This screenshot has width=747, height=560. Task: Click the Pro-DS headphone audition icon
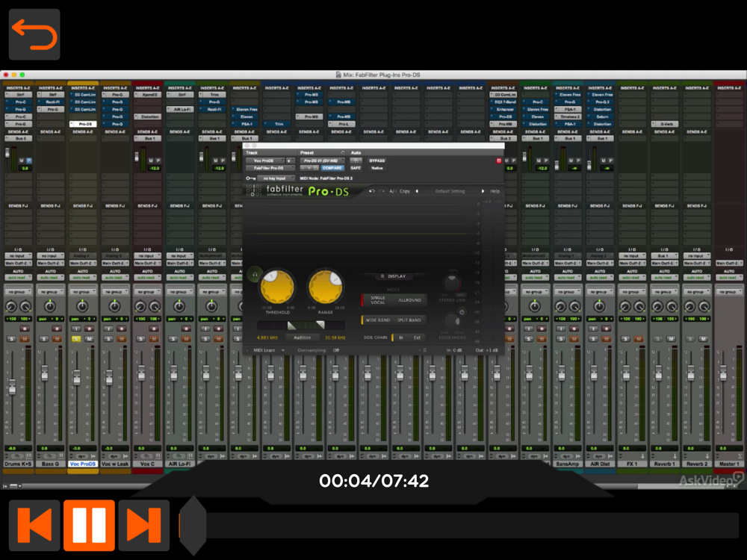point(255,274)
